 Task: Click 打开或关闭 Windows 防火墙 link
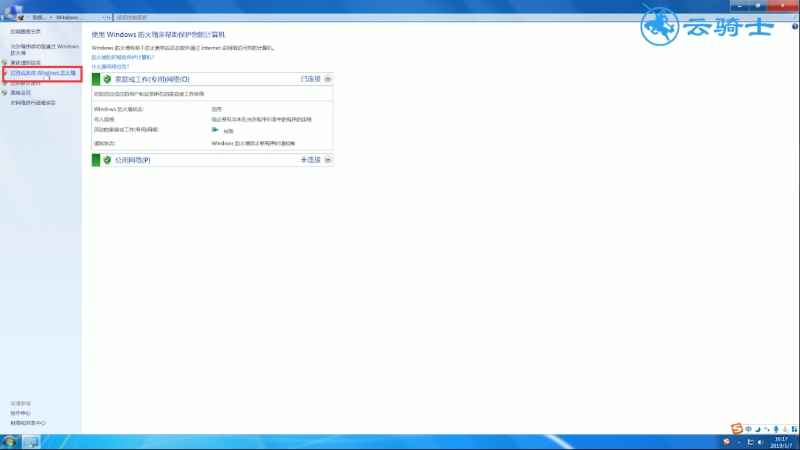[43, 73]
